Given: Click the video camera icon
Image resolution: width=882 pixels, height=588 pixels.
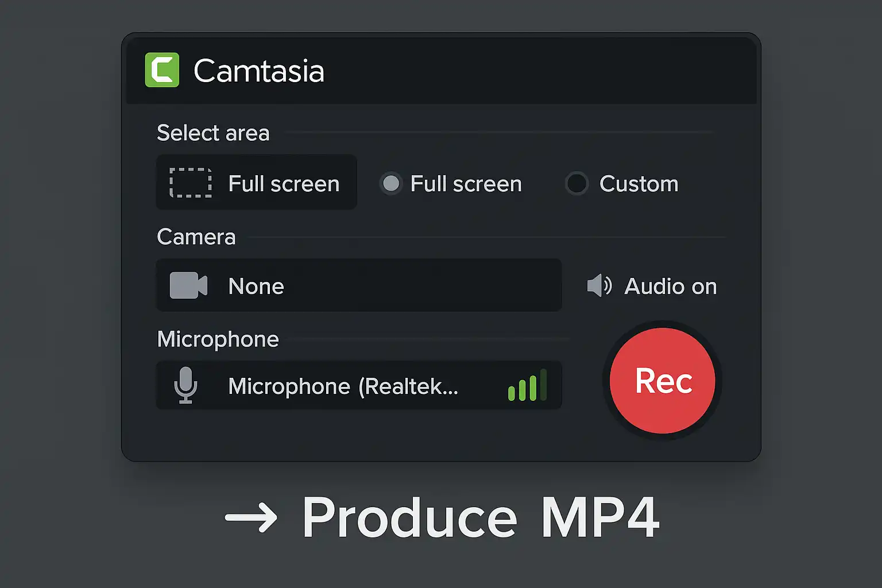Looking at the screenshot, I should click(188, 285).
